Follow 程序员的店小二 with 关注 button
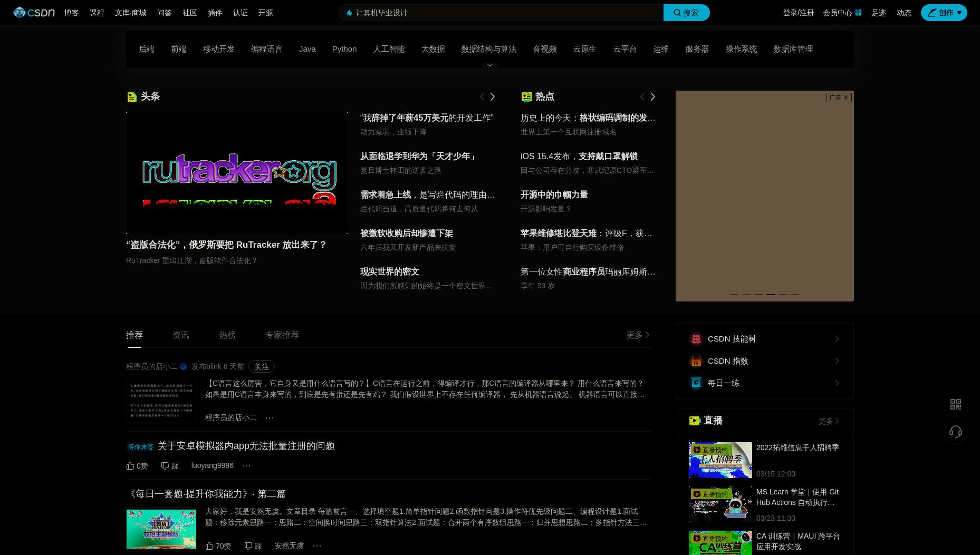Image resolution: width=980 pixels, height=555 pixels. (x=261, y=366)
